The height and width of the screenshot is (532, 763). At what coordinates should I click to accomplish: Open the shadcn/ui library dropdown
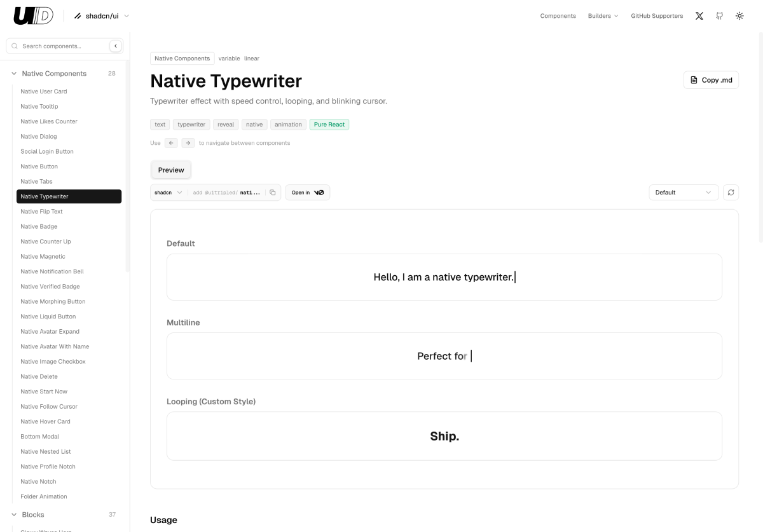102,16
